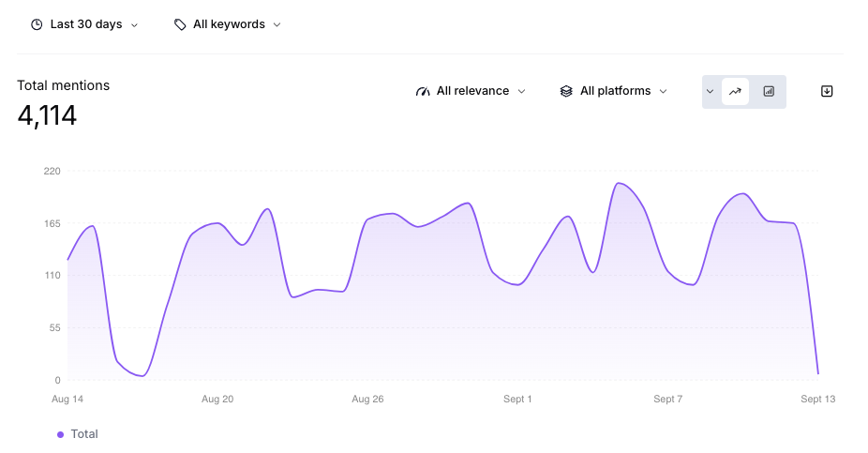Screen dimensions: 868x453
Task: Download chart data with the download icon
Action: (x=827, y=91)
